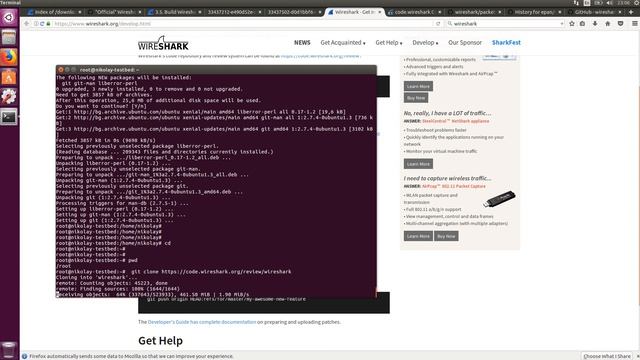640x360 pixels.
Task: Bookmark this page with the star icon
Action: 572,24
